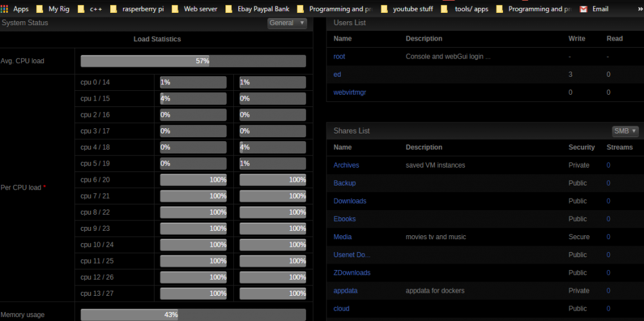Select ed's Write value 3

[571, 74]
